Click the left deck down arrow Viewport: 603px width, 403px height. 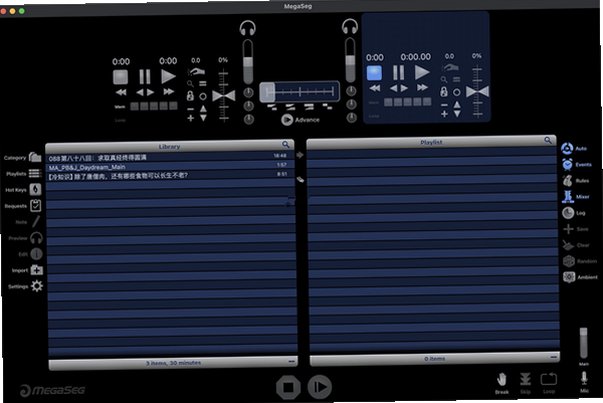point(203,118)
